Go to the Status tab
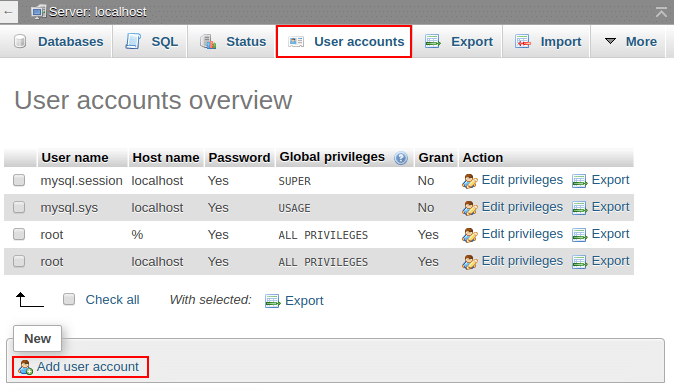The image size is (674, 391). click(x=246, y=42)
